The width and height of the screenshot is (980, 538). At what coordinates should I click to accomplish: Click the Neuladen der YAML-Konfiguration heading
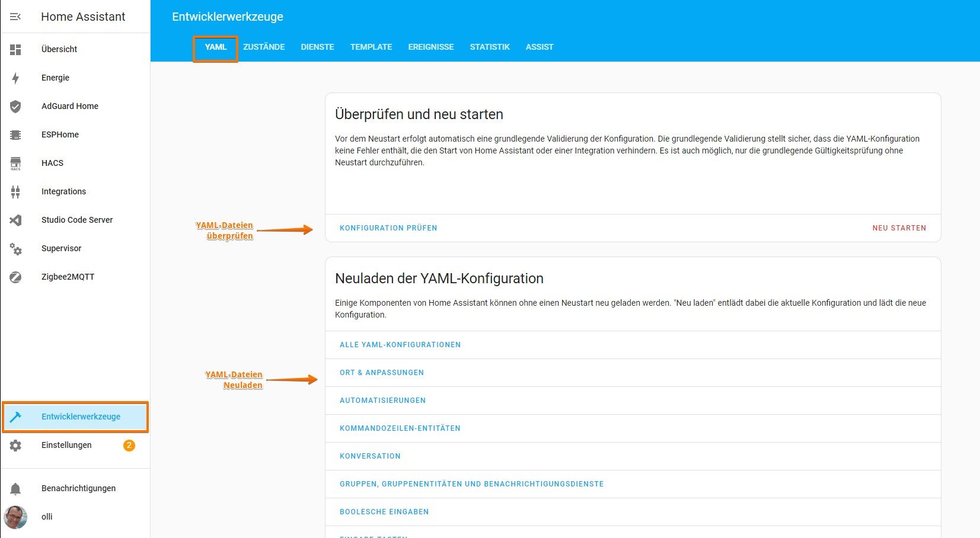coord(439,278)
